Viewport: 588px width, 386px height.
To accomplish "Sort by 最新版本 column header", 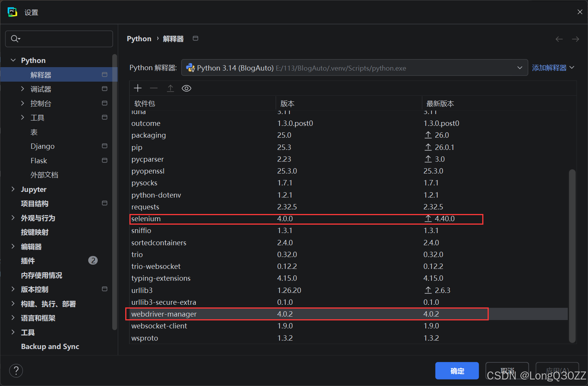I will 495,103.
